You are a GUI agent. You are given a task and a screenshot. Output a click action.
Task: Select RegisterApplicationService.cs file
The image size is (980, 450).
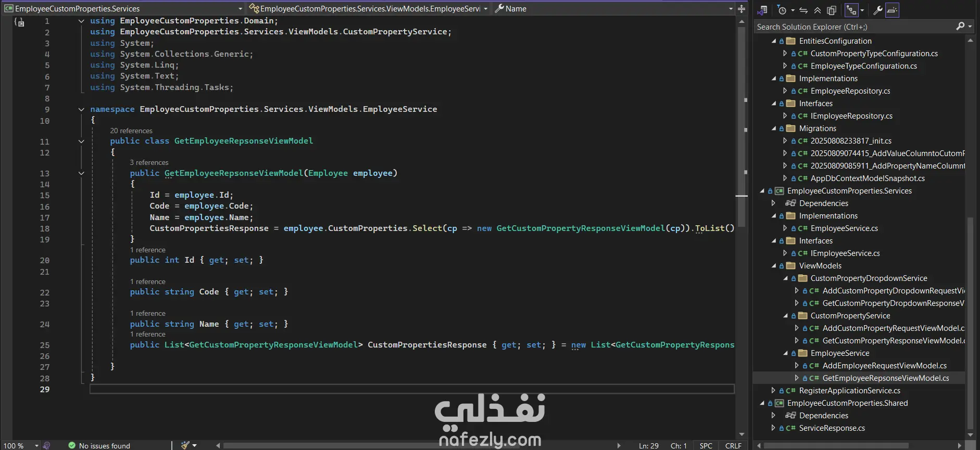pyautogui.click(x=850, y=391)
